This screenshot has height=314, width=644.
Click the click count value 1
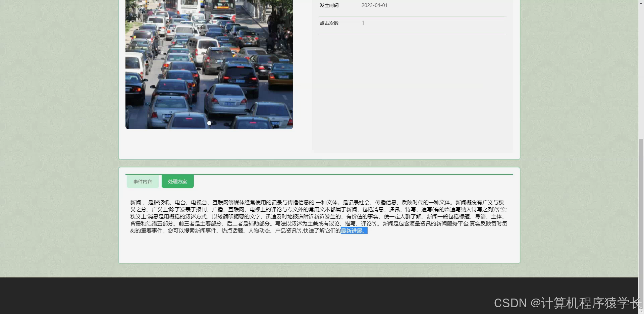click(363, 23)
